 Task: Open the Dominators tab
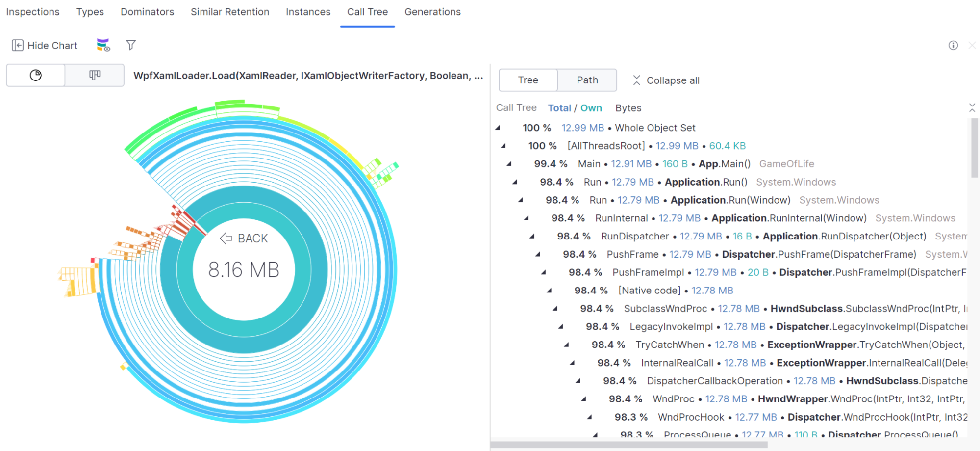(x=147, y=12)
